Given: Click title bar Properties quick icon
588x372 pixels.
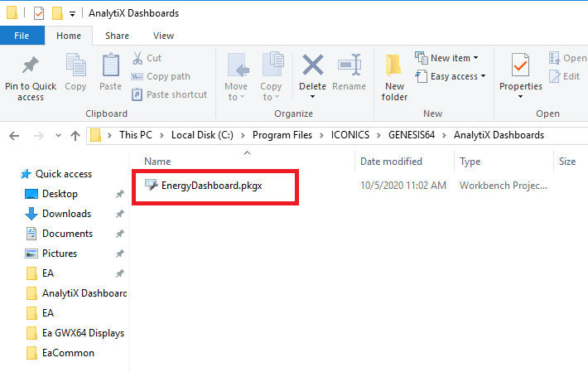Looking at the screenshot, I should click(x=39, y=13).
